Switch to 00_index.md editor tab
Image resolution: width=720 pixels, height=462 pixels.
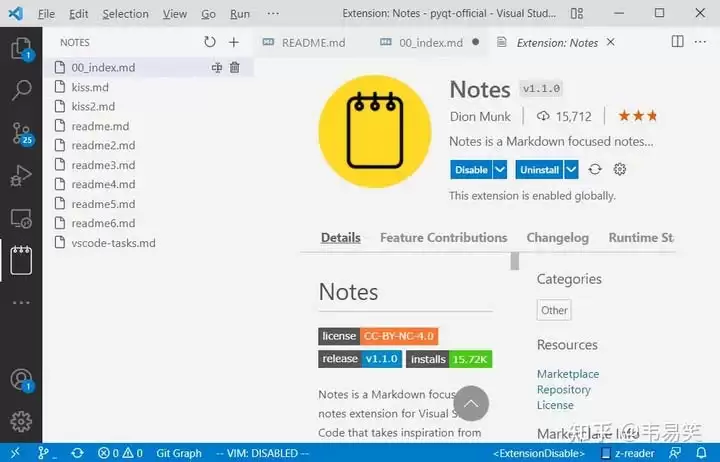click(x=429, y=43)
